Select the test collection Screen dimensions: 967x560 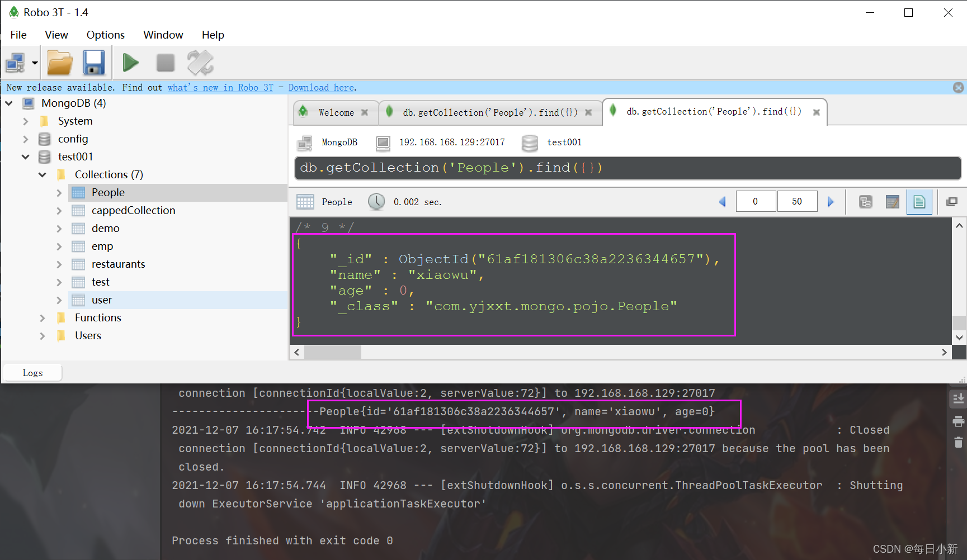coord(100,282)
